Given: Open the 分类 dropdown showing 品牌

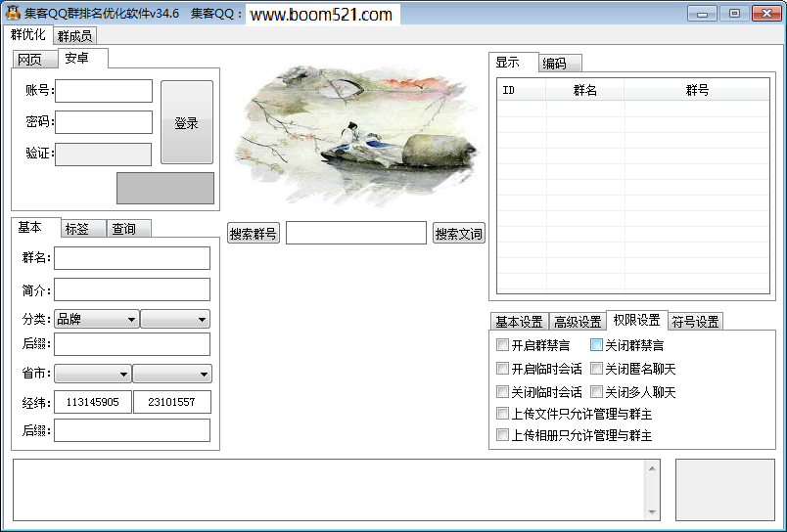Looking at the screenshot, I should tap(96, 319).
